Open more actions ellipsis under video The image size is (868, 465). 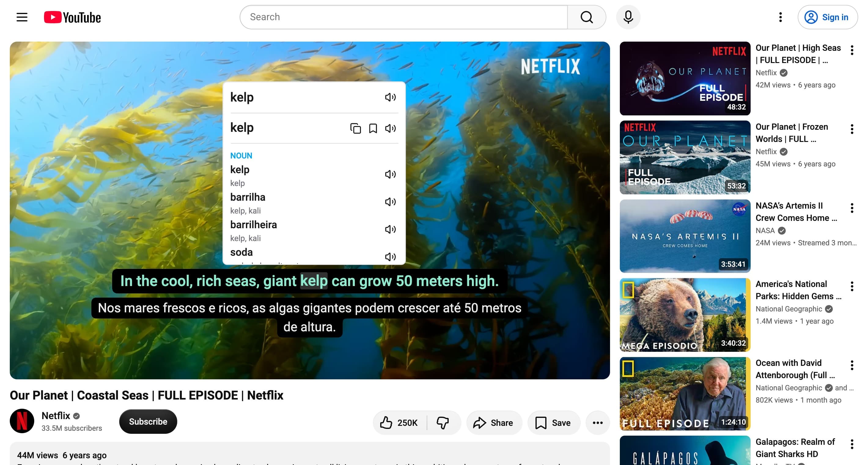coord(598,422)
